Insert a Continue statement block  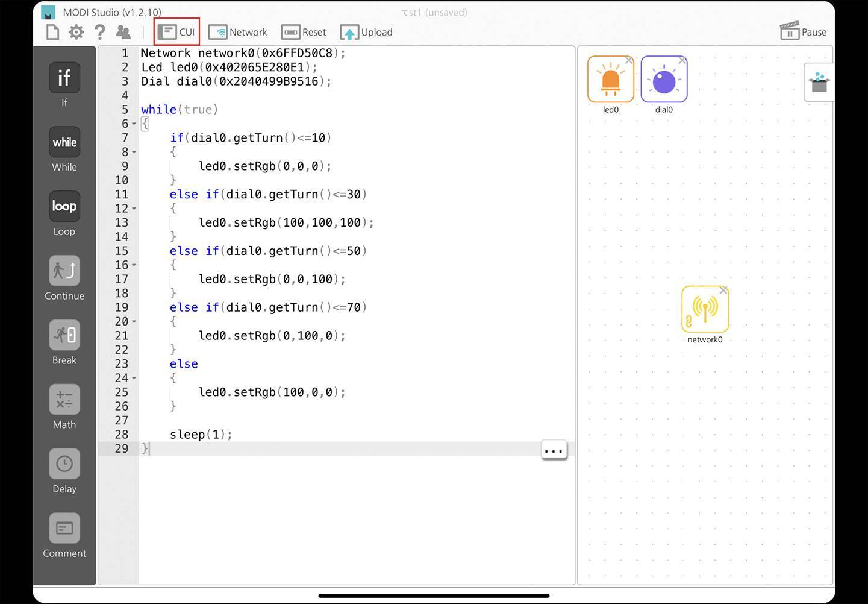pyautogui.click(x=64, y=271)
